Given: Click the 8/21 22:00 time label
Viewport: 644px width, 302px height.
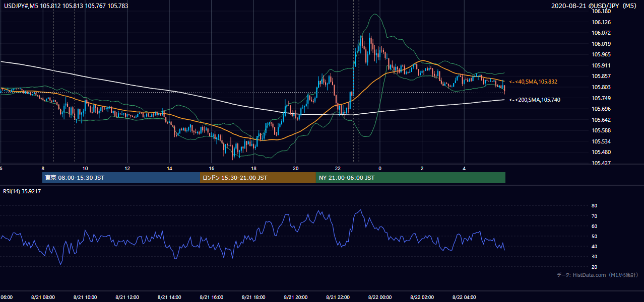Looking at the screenshot, I should coord(338,297).
